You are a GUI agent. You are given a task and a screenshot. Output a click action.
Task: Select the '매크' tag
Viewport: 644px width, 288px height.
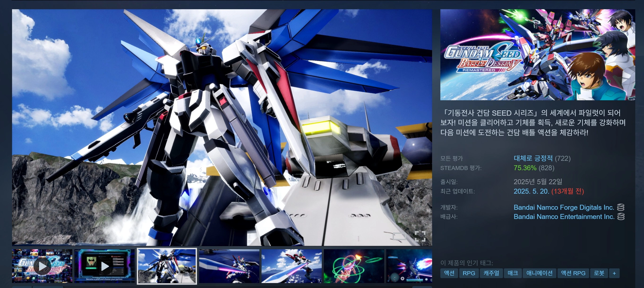(512, 273)
